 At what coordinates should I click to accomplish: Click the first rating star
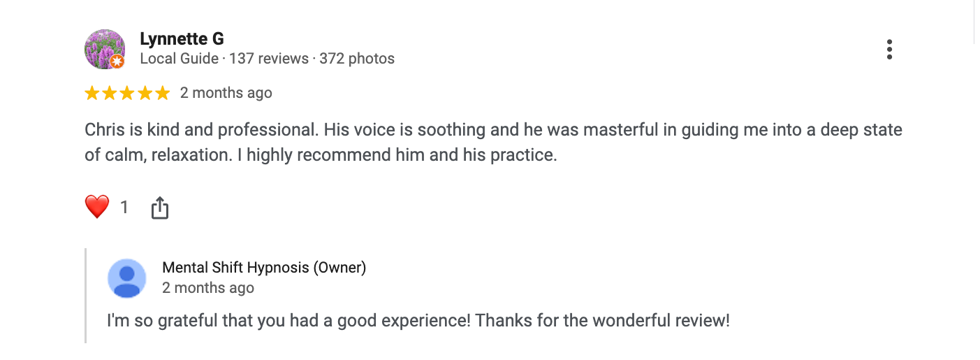click(92, 93)
